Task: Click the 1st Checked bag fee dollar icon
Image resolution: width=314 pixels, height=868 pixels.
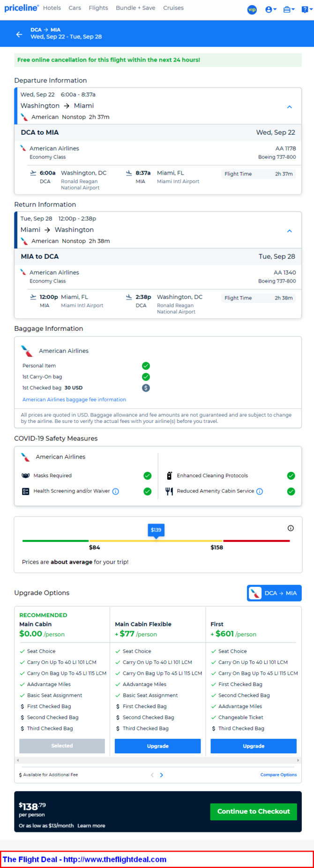Action: [x=146, y=388]
